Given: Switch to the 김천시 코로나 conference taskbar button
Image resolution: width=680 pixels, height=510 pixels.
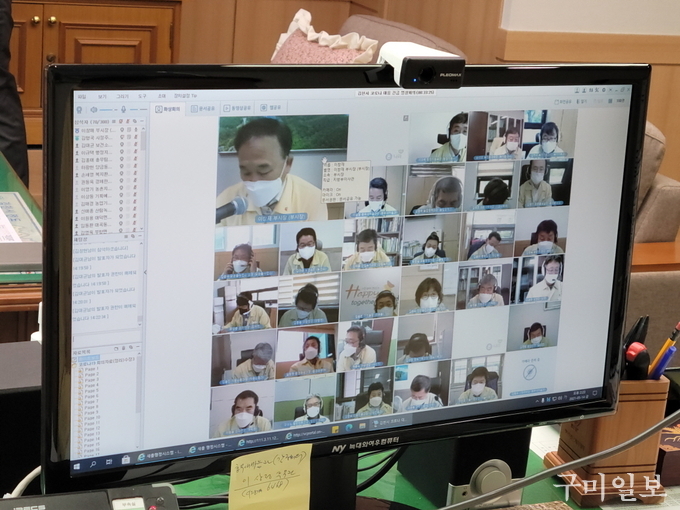Looking at the screenshot, I should tap(389, 422).
